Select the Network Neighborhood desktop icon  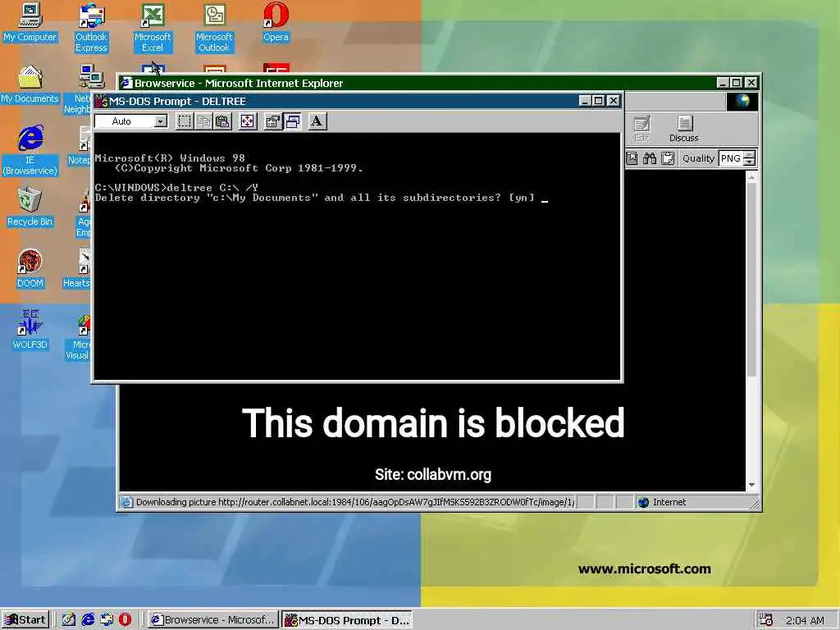[x=78, y=89]
